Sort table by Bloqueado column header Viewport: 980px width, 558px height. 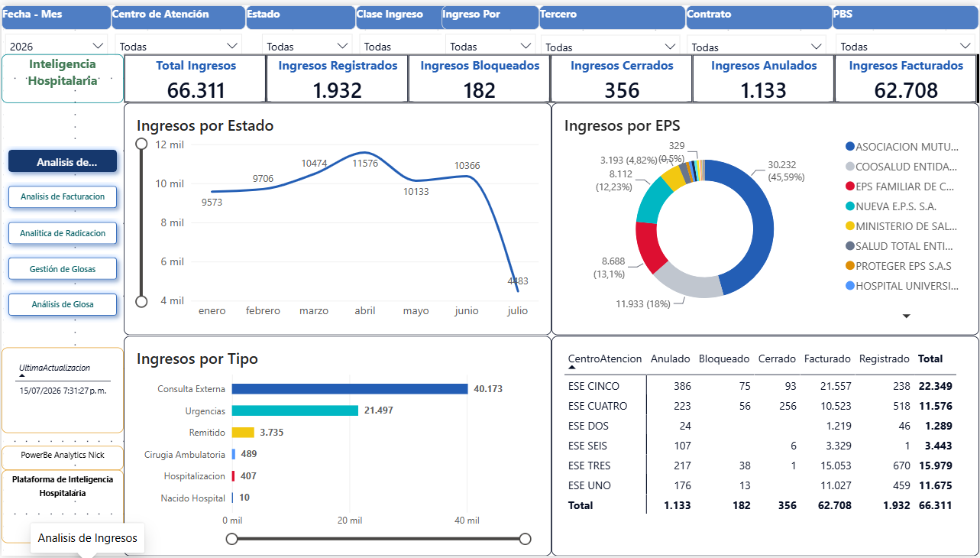(724, 358)
